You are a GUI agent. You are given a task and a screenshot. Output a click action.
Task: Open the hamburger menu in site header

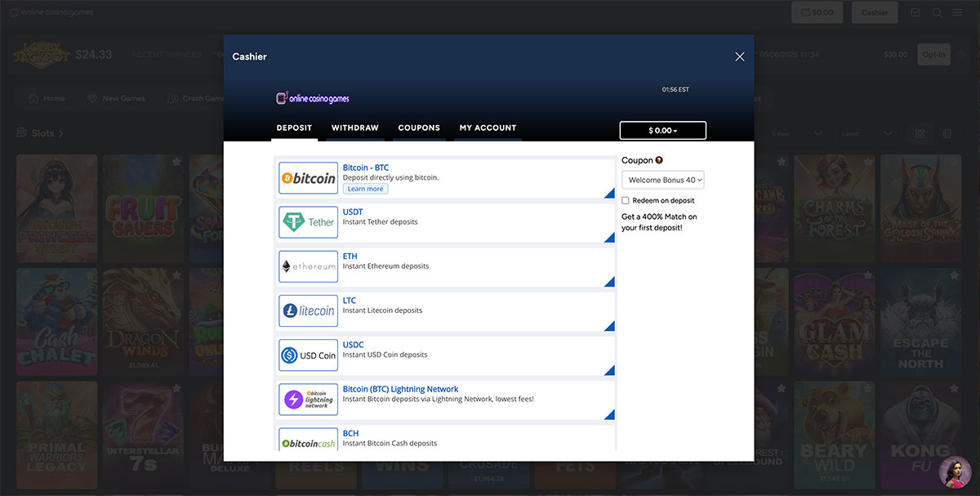tap(957, 12)
